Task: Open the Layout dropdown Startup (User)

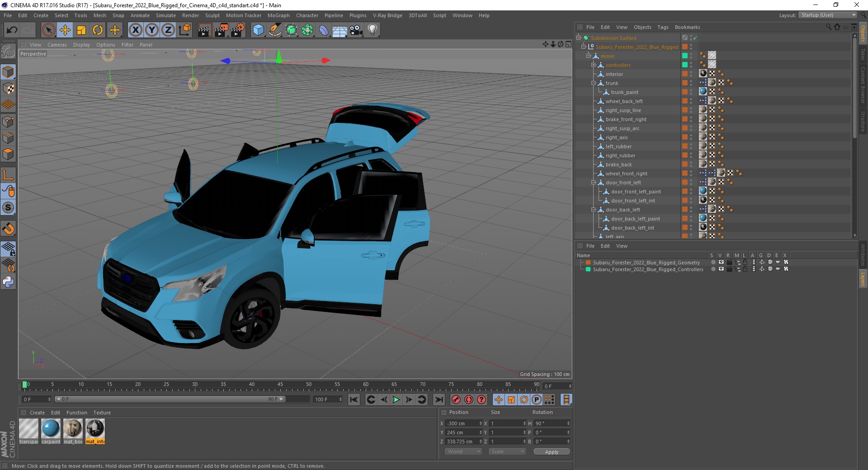Action: [x=828, y=15]
